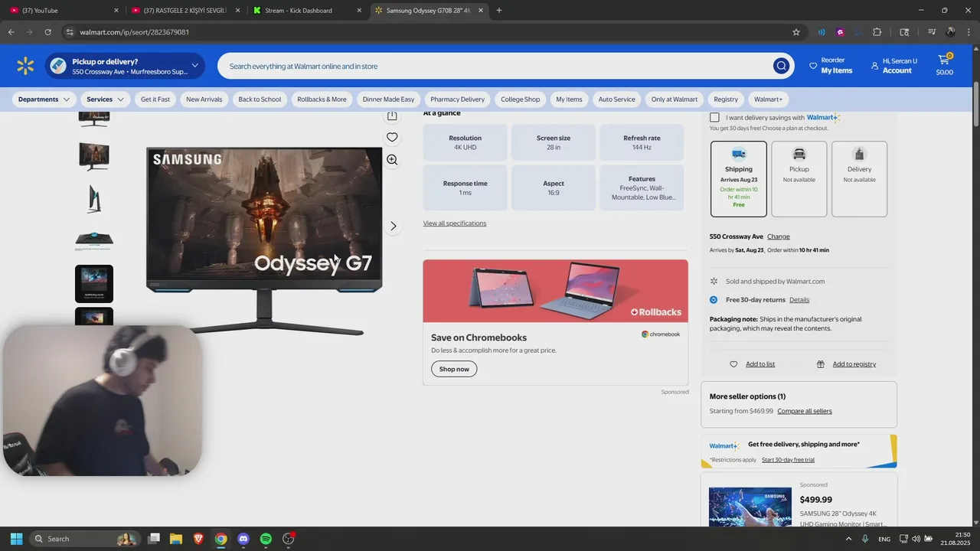Click the browser address bar URL

[x=135, y=32]
